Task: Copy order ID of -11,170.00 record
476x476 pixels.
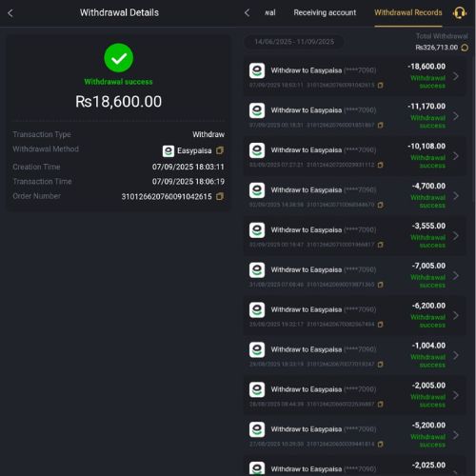Action: coord(380,126)
